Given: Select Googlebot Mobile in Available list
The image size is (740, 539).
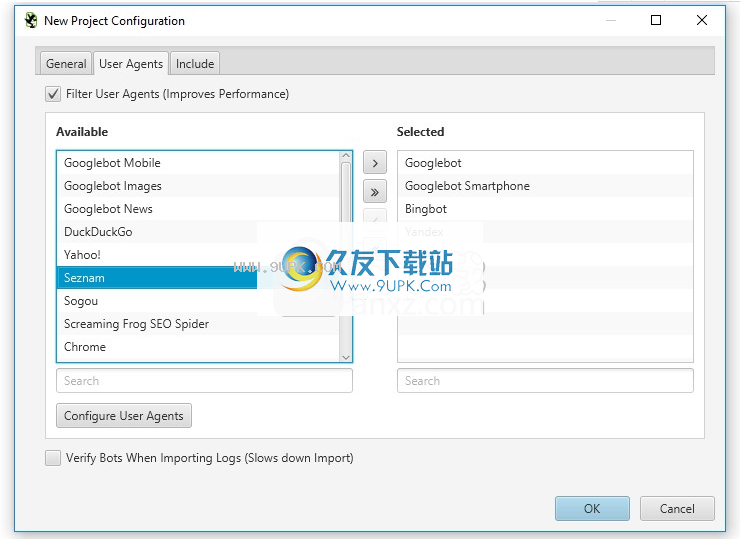Looking at the screenshot, I should coord(198,163).
